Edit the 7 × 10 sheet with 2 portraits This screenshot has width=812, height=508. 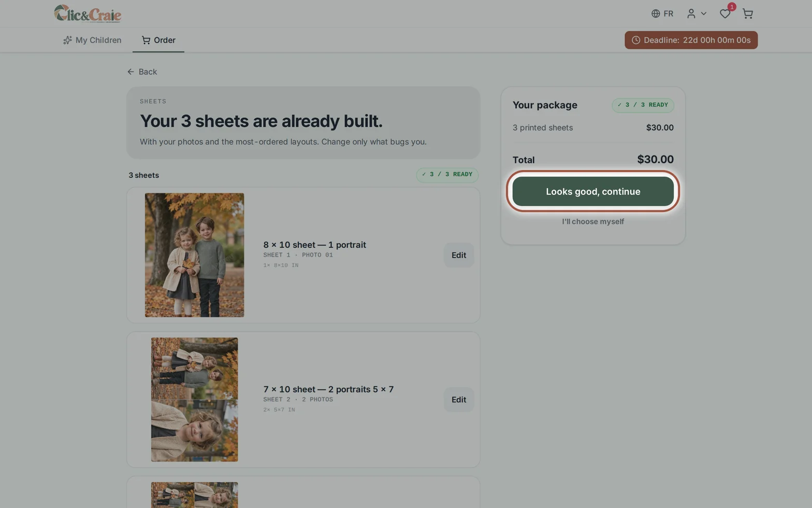[x=459, y=400]
